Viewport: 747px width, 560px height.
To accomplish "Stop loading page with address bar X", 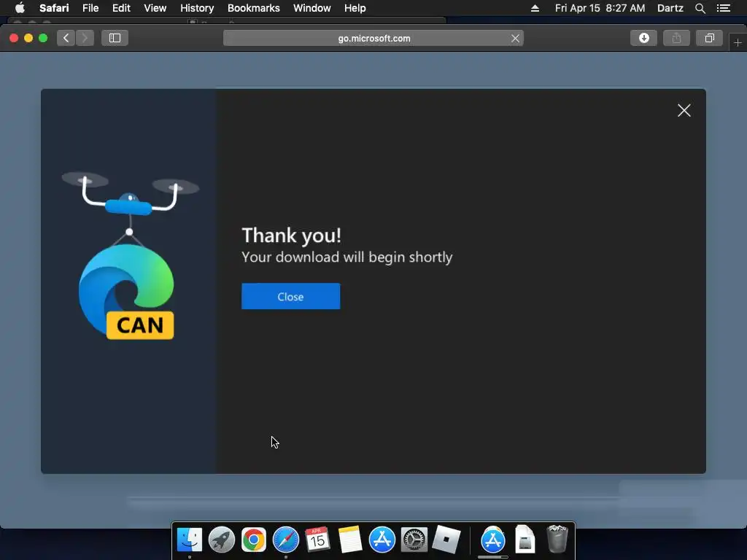I will (515, 38).
